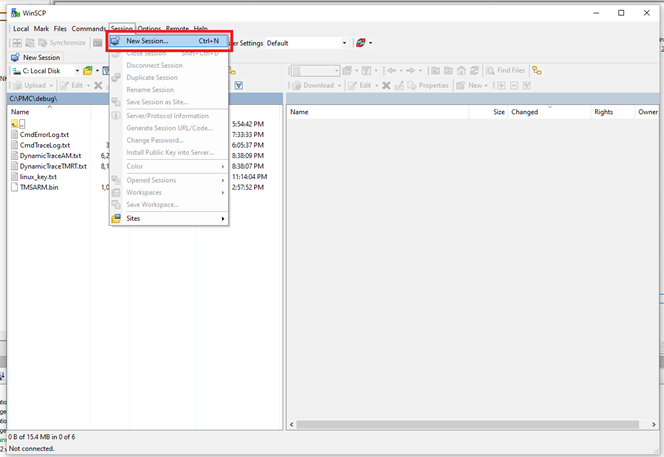
Task: Open the Commands menu
Action: [88, 28]
